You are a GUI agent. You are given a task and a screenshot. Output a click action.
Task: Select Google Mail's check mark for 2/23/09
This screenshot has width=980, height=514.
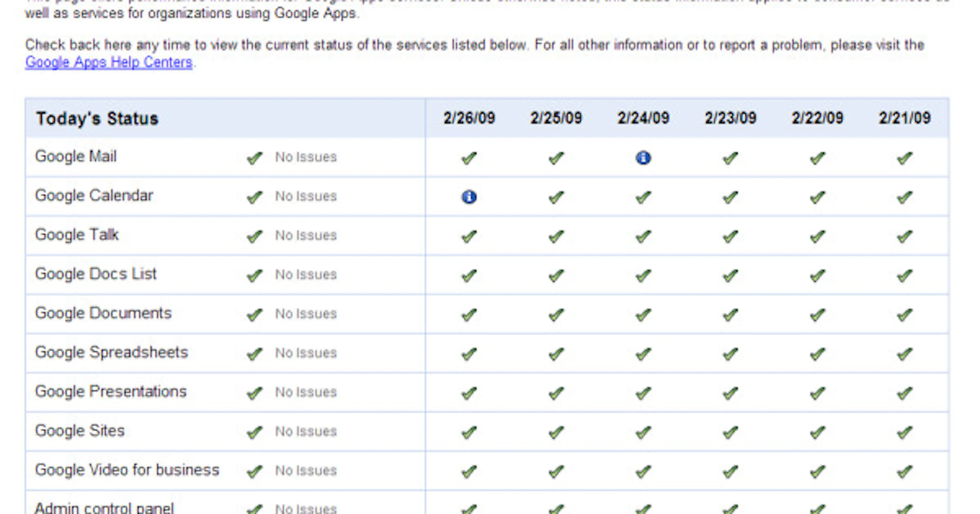coord(731,157)
